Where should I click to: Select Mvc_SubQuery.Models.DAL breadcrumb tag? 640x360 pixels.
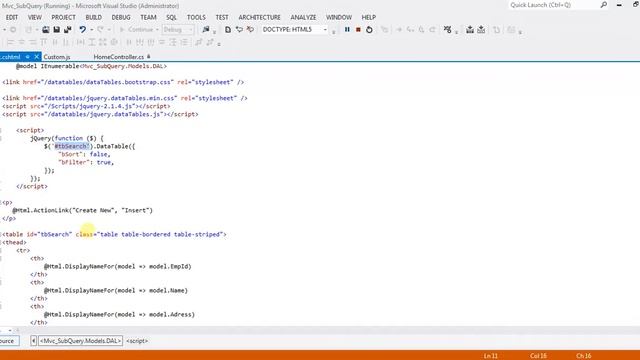tap(80, 341)
